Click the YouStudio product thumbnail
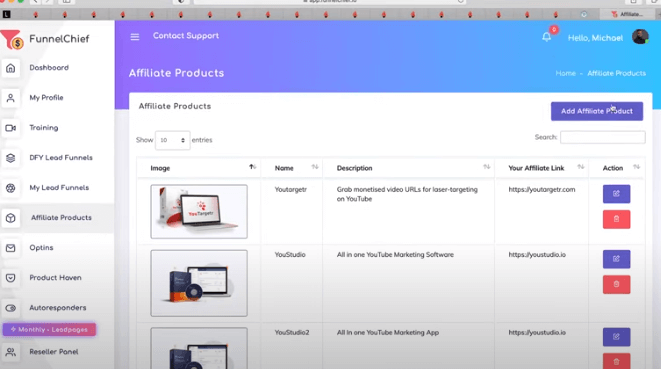The width and height of the screenshot is (661, 369). pos(199,283)
